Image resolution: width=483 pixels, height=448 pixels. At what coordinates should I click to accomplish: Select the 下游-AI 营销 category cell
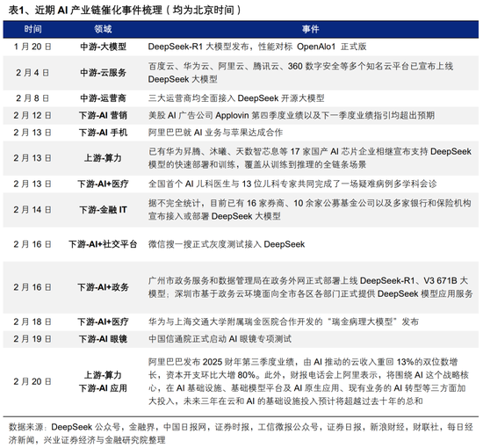[x=104, y=116]
